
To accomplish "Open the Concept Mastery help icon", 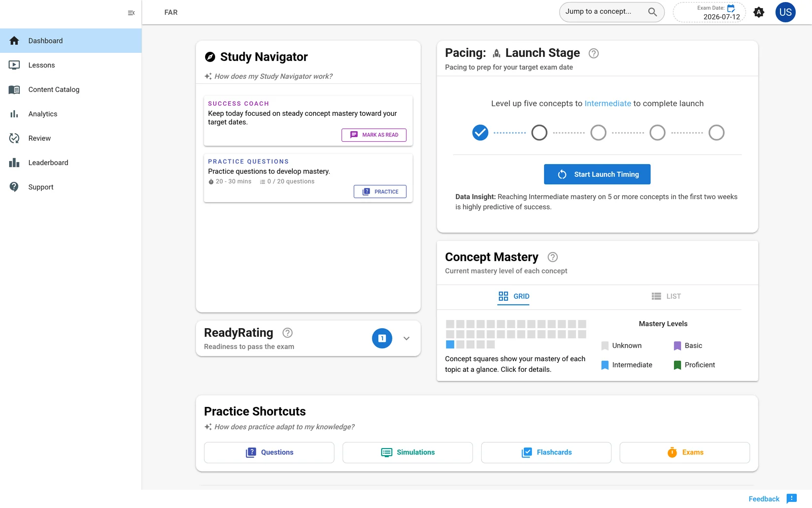I will (x=553, y=257).
